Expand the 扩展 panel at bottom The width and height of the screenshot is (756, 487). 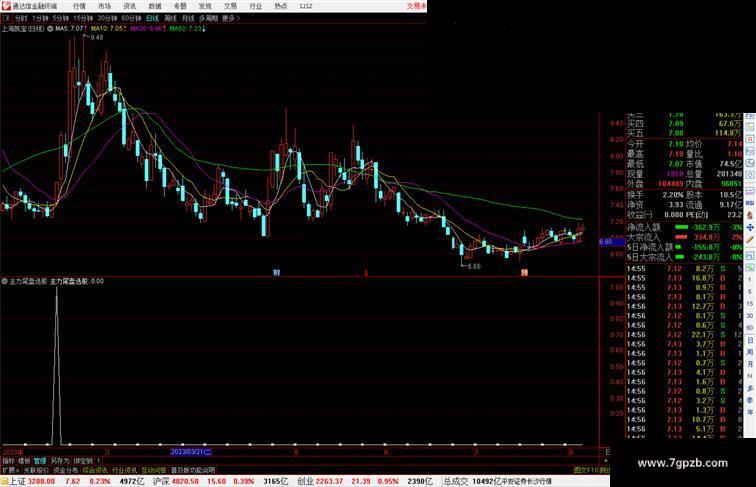click(x=10, y=470)
